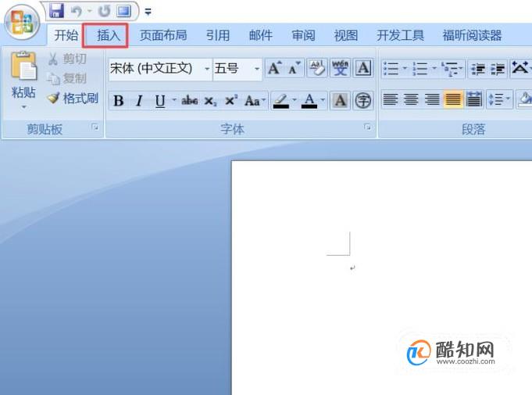
Task: Open the 邮件 tab
Action: pyautogui.click(x=261, y=35)
